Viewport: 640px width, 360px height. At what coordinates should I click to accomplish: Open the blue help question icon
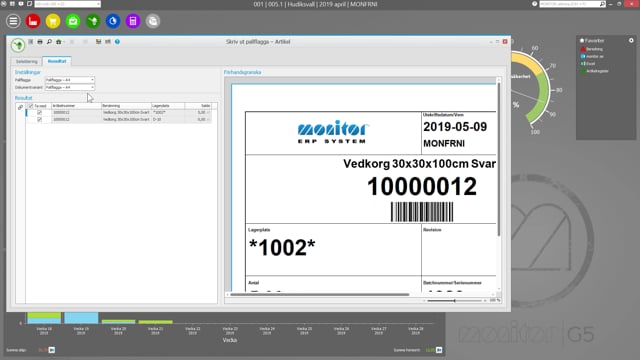[x=117, y=42]
